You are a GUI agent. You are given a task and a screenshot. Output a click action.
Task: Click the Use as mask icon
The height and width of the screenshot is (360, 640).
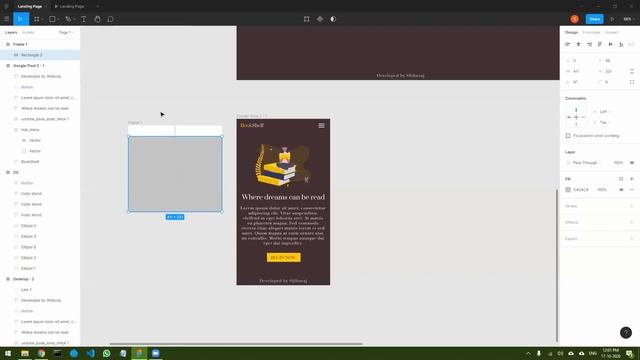click(x=333, y=19)
